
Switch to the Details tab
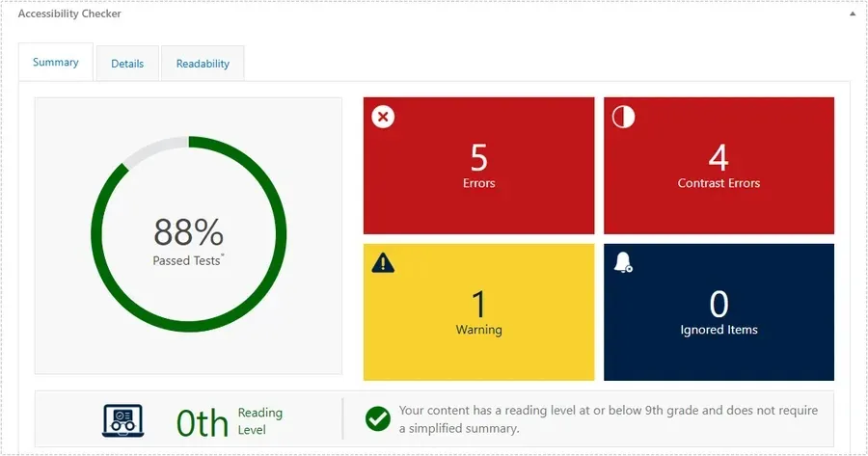[x=127, y=64]
